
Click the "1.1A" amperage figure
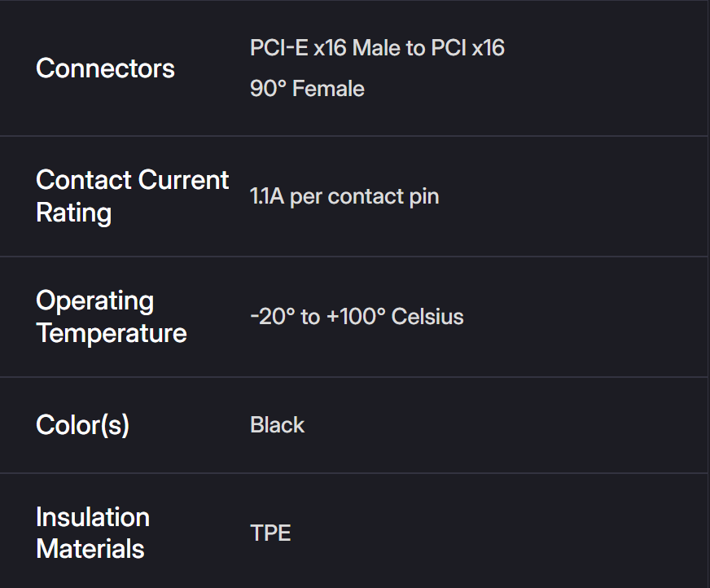pos(267,197)
